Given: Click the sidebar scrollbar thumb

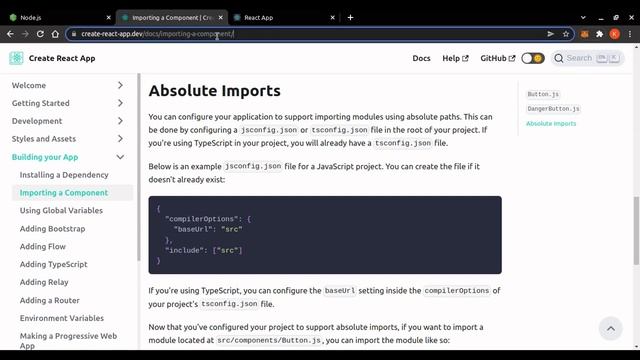Looking at the screenshot, I should point(139,167).
